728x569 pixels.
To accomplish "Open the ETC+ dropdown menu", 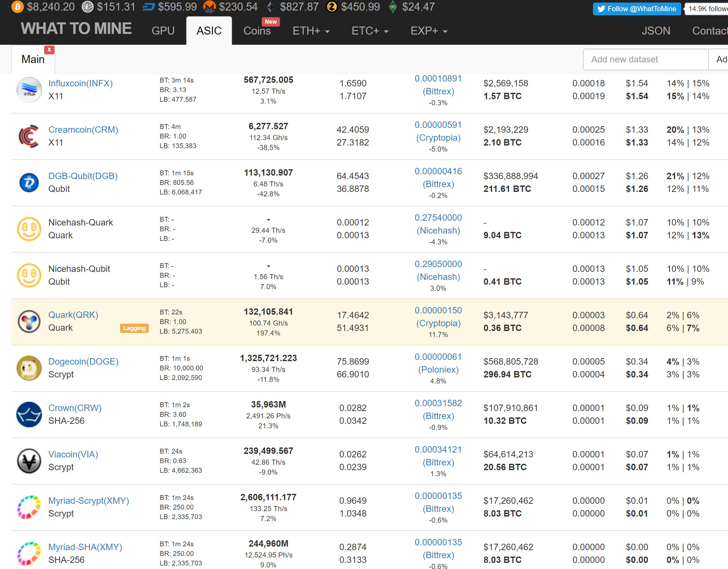I will [370, 31].
